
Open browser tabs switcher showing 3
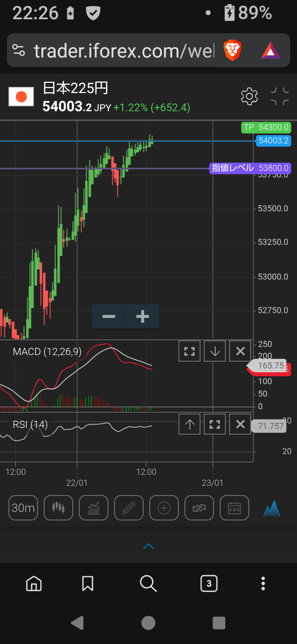pyautogui.click(x=209, y=584)
